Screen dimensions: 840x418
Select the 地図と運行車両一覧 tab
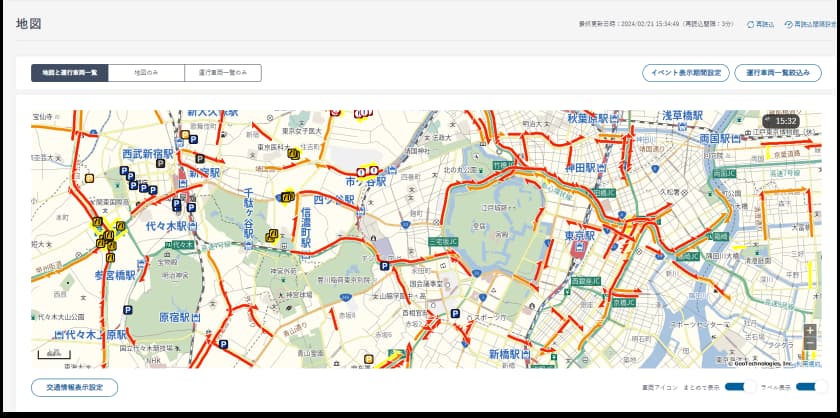pos(69,73)
